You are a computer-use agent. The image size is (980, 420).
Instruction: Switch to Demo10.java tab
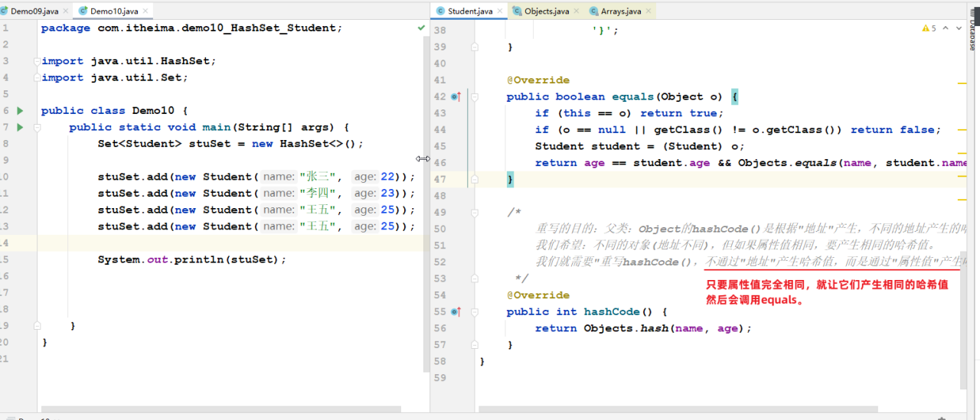click(x=113, y=11)
